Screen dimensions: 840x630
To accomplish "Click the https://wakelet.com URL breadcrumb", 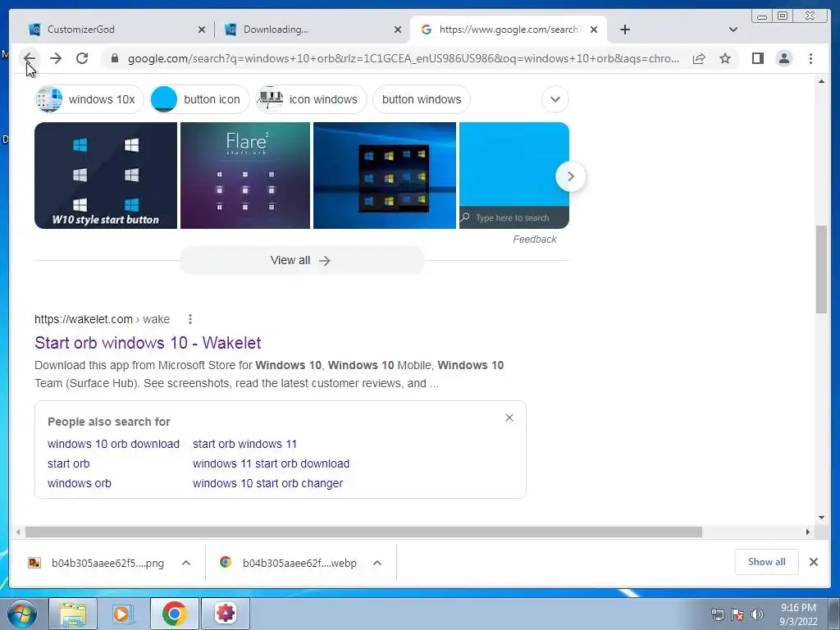I will [102, 319].
